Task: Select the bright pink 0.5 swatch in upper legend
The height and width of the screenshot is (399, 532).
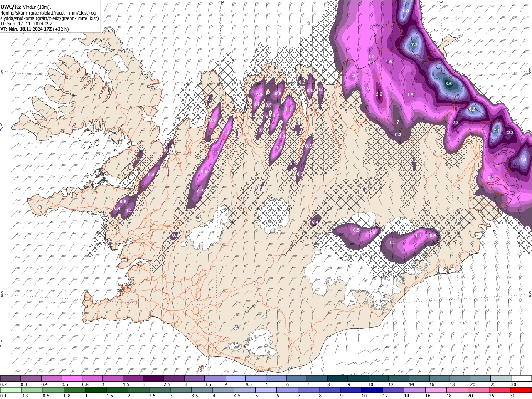Action: tap(71, 378)
